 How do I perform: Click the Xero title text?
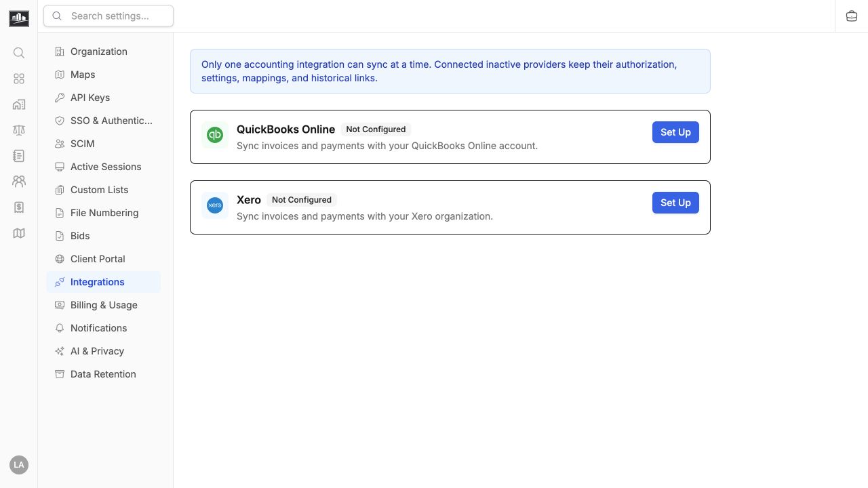tap(249, 200)
